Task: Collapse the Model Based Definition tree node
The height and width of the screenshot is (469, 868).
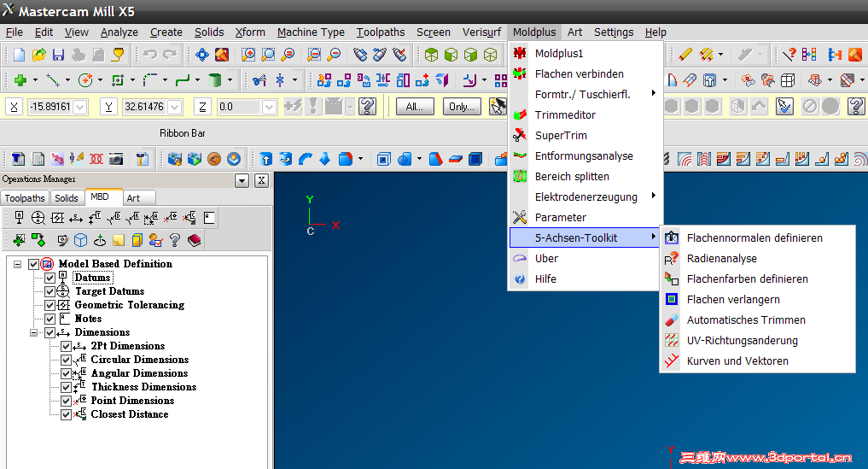Action: tap(18, 264)
